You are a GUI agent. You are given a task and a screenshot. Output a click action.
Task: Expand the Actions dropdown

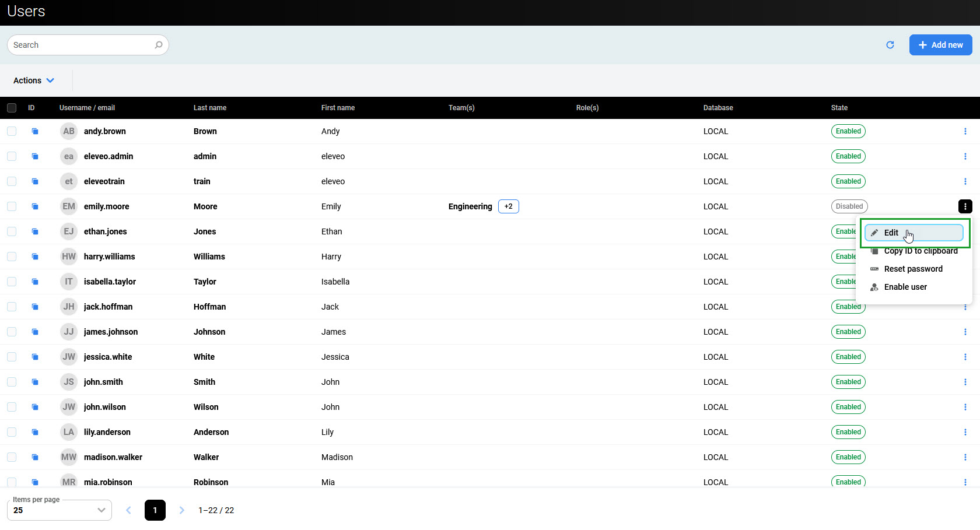(x=34, y=80)
